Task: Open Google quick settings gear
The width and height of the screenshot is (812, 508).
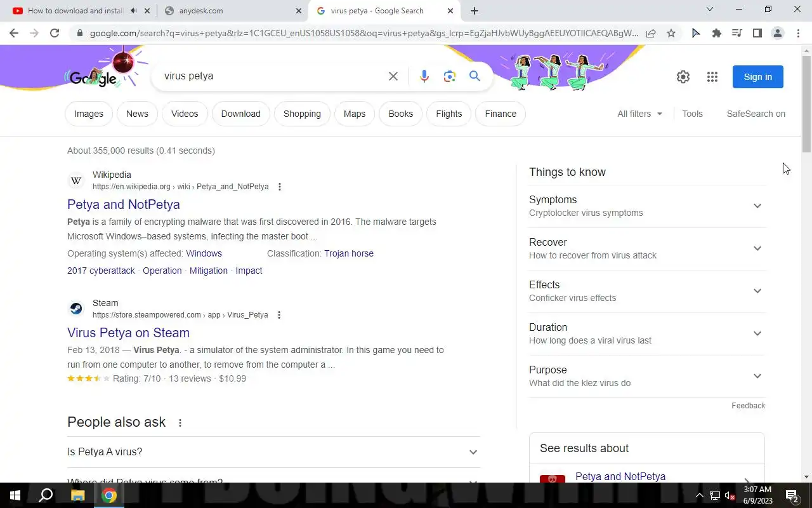Action: pos(683,77)
